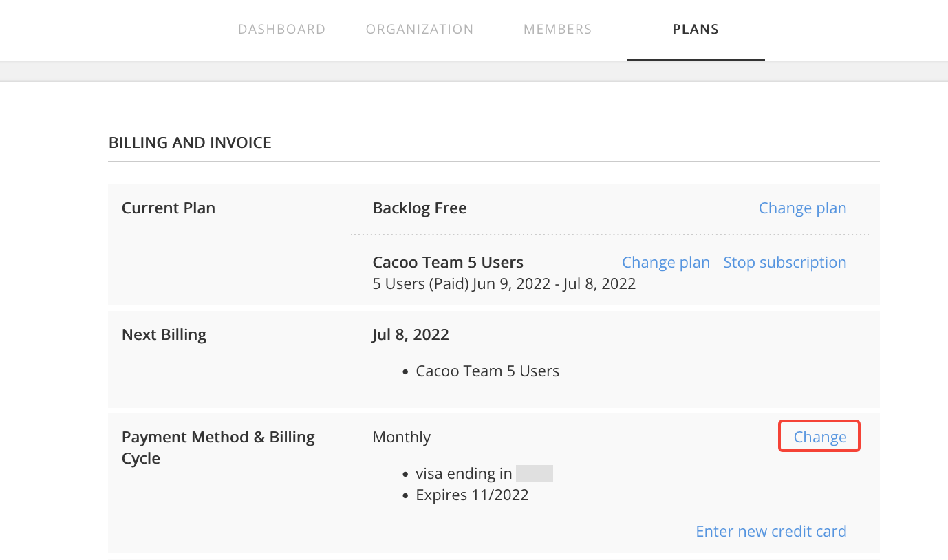Click the Cacoo Team 5 Users bullet item
Screen dimensions: 948x560
tap(488, 371)
